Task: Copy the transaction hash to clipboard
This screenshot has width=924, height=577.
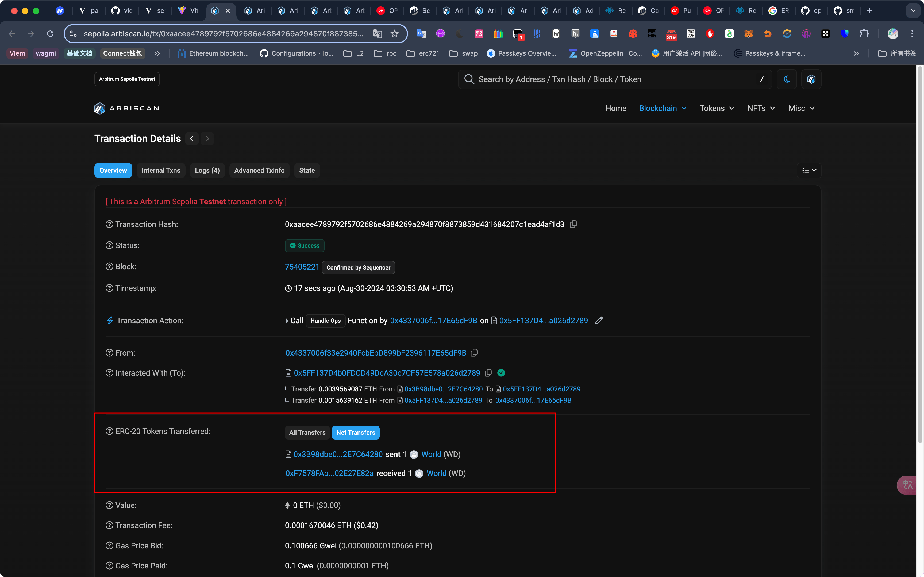Action: click(573, 224)
